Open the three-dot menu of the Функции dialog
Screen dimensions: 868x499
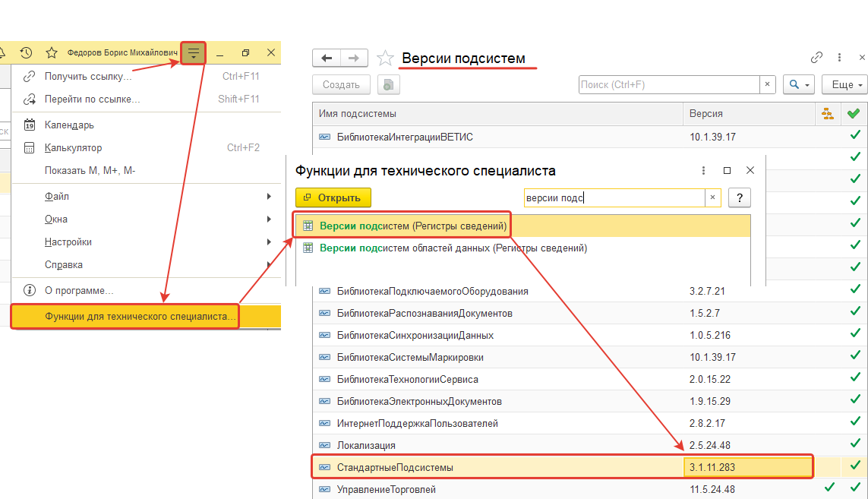(x=704, y=171)
